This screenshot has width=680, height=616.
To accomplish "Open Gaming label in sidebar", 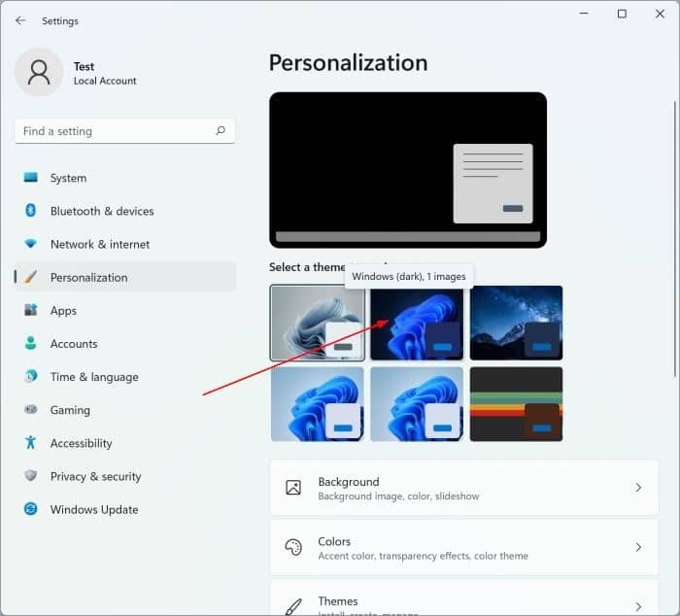I will tap(70, 410).
